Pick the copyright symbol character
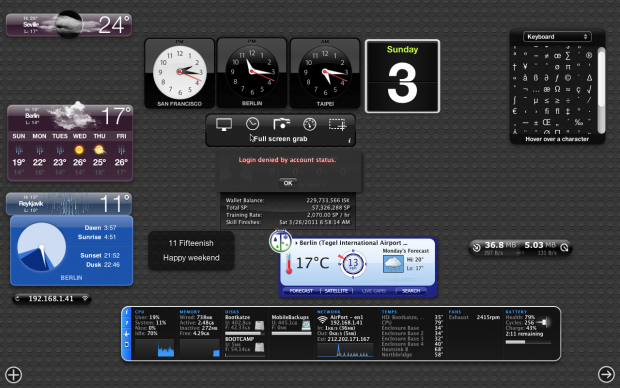 tap(568, 78)
